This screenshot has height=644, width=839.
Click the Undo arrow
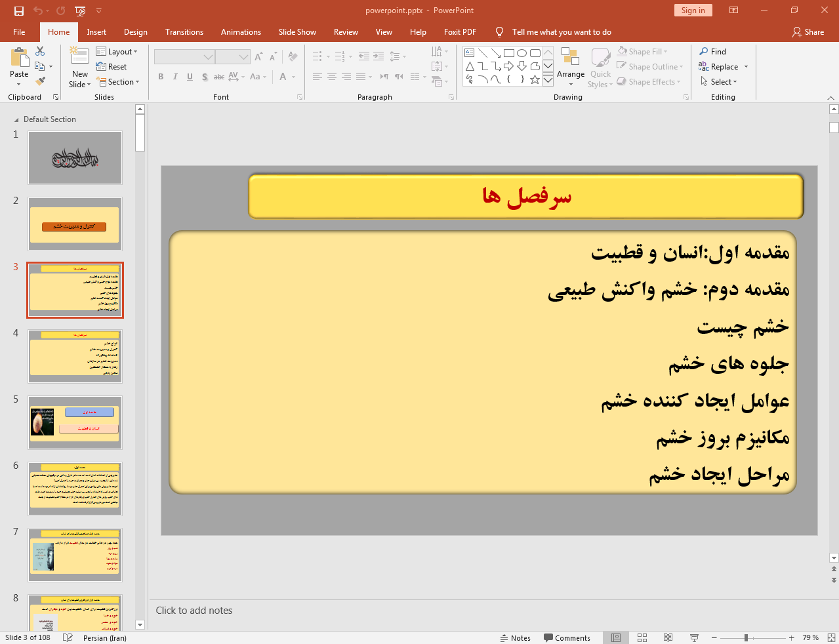38,10
